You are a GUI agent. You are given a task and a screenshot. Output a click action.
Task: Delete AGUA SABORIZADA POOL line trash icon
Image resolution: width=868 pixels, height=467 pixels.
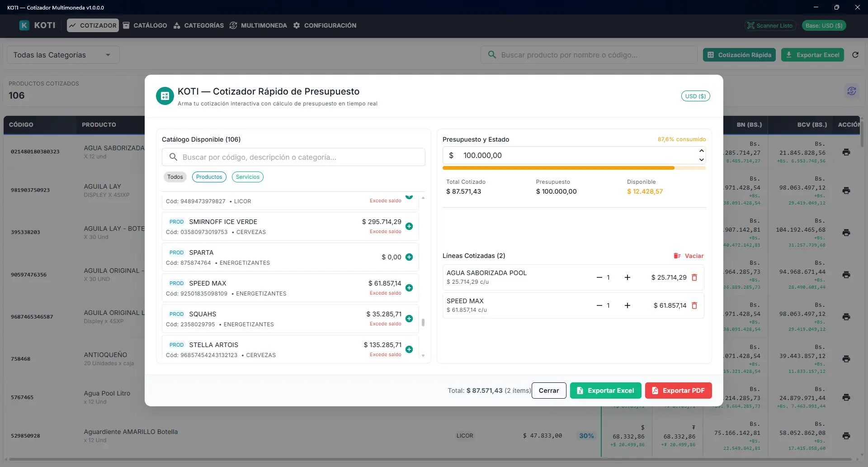(x=694, y=277)
